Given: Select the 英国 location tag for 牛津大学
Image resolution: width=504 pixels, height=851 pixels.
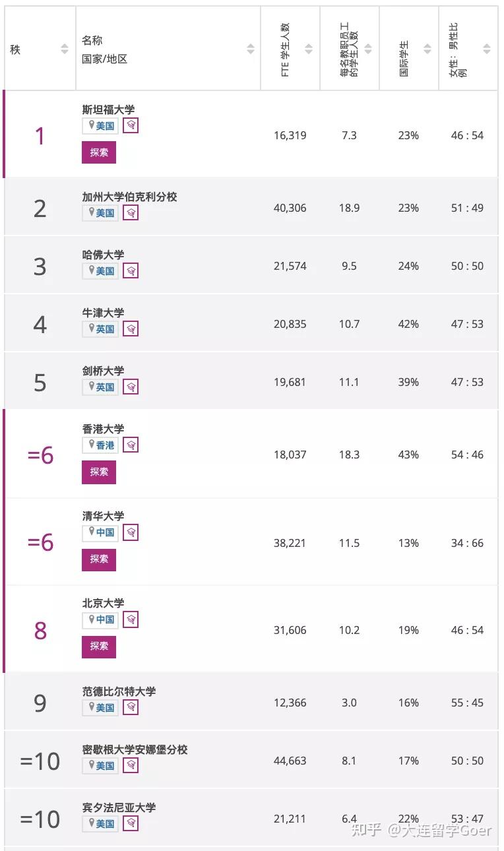Looking at the screenshot, I should point(101,329).
